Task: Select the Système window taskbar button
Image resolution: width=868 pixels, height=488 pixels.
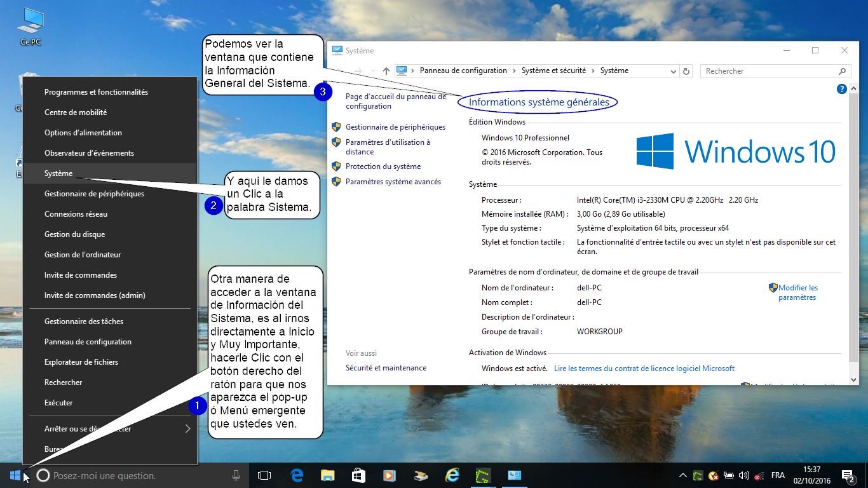Action: pyautogui.click(x=514, y=475)
